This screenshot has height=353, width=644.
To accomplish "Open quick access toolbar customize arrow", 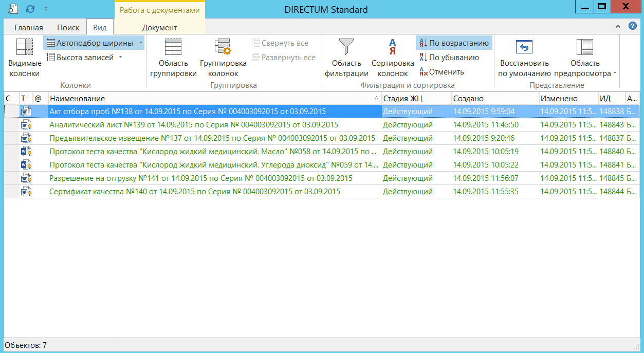I will coord(46,9).
